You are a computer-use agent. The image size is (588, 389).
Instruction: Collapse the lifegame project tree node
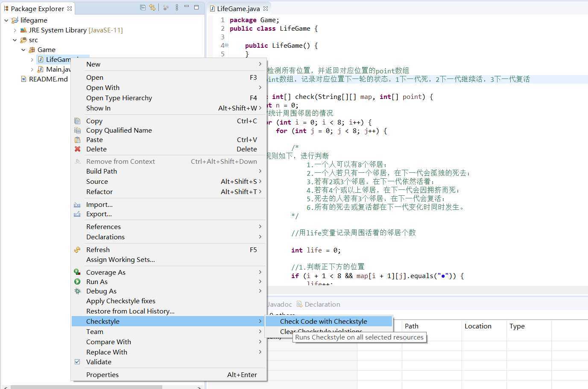(x=6, y=20)
